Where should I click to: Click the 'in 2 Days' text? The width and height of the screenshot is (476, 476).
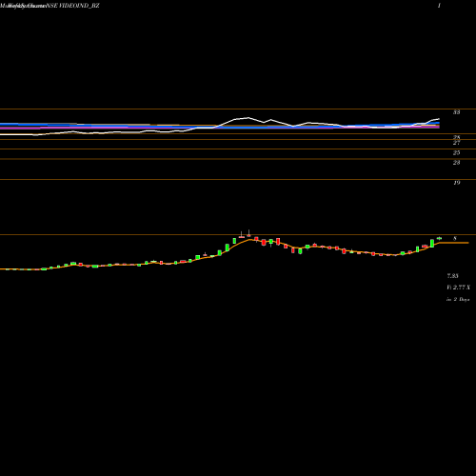(458, 299)
